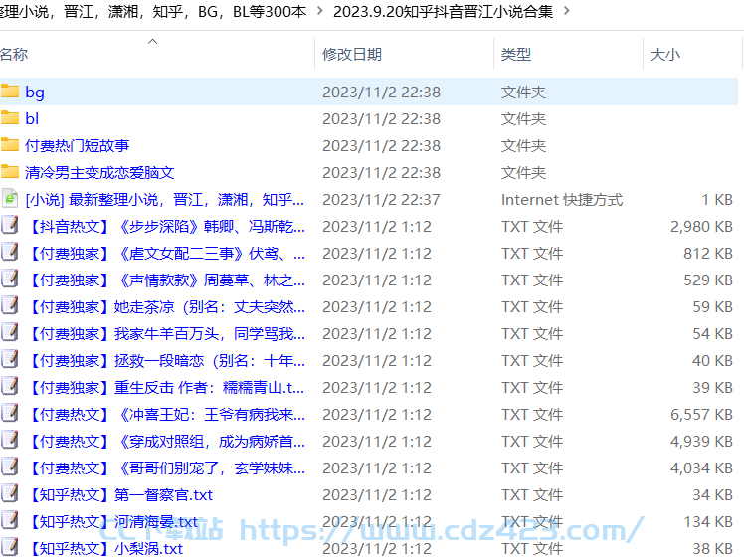Viewport: 744px width, 560px height.
Task: Click TXT icon of 《穿成对照组》 file
Action: [10, 441]
